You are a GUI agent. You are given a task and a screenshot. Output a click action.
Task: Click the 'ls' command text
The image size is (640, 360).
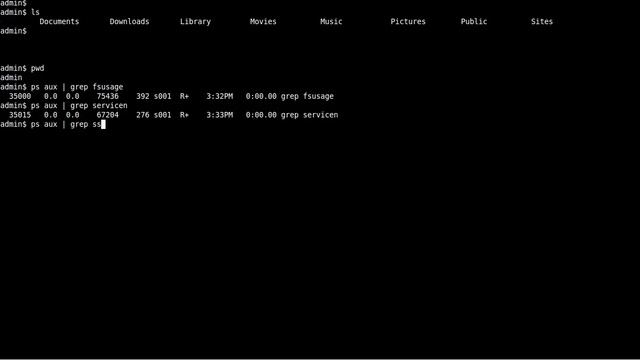point(35,12)
